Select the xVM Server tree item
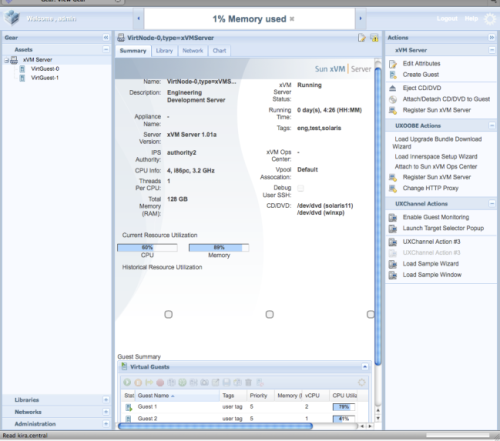The image size is (500, 441). pyautogui.click(x=37, y=60)
